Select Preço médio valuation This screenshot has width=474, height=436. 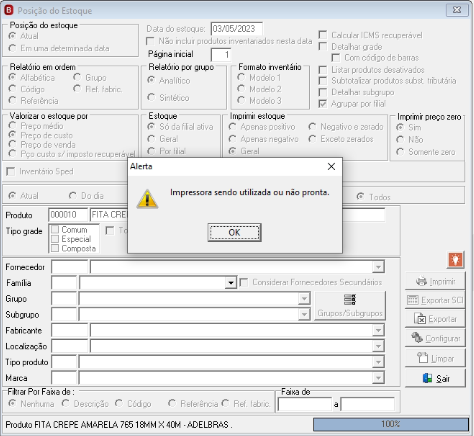[x=13, y=126]
